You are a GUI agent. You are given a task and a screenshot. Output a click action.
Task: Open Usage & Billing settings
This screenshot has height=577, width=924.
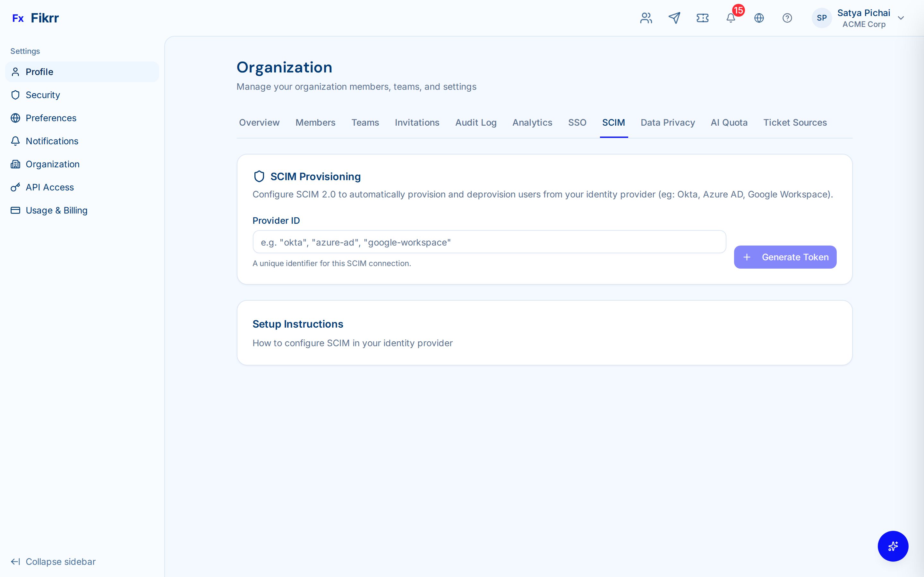tap(56, 210)
